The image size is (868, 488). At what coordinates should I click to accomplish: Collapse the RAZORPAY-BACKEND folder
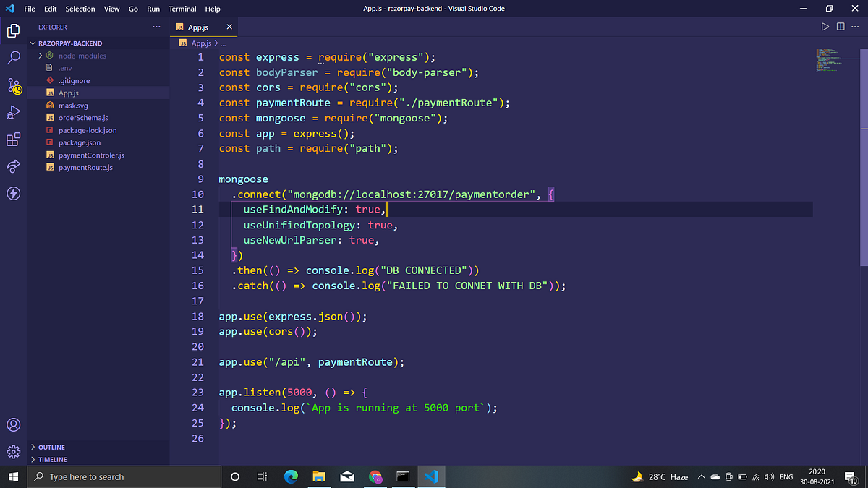(x=32, y=43)
